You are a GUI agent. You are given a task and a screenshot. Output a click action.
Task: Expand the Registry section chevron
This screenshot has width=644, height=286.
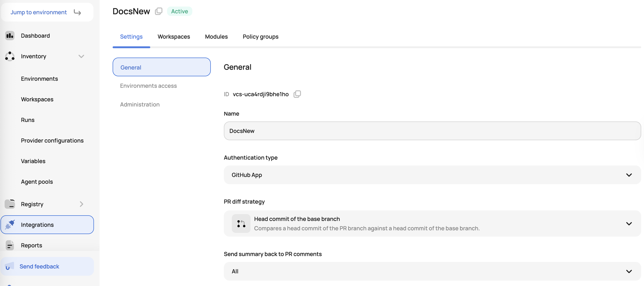81,204
